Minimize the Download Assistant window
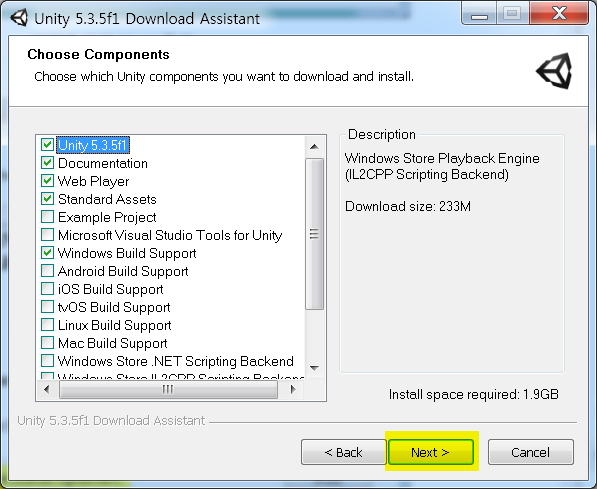 [x=479, y=14]
